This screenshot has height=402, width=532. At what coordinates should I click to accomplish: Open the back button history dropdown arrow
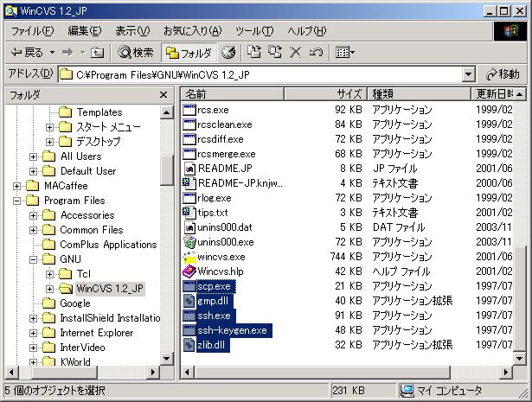(52, 53)
